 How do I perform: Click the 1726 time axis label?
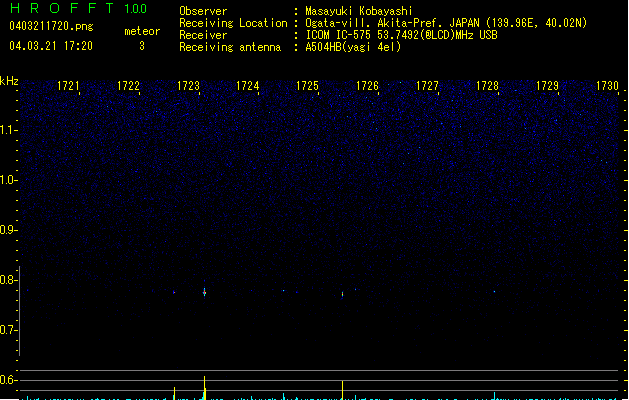[x=367, y=86]
